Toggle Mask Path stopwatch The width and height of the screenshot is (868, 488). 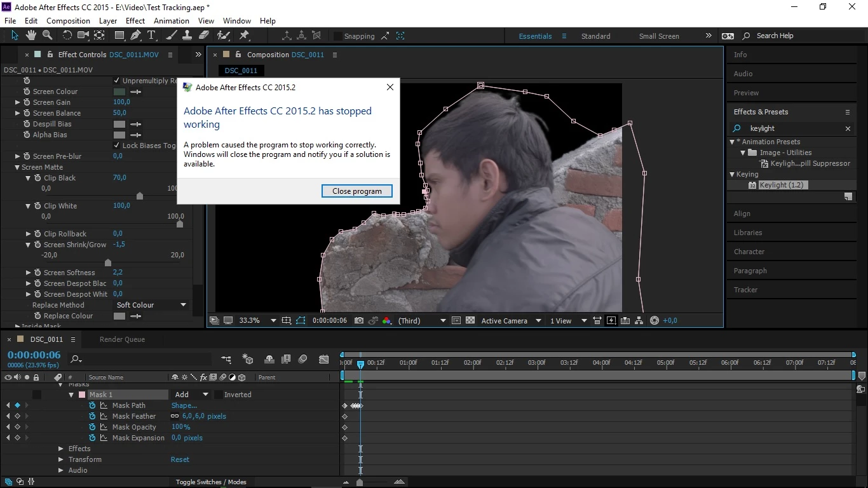tap(92, 405)
